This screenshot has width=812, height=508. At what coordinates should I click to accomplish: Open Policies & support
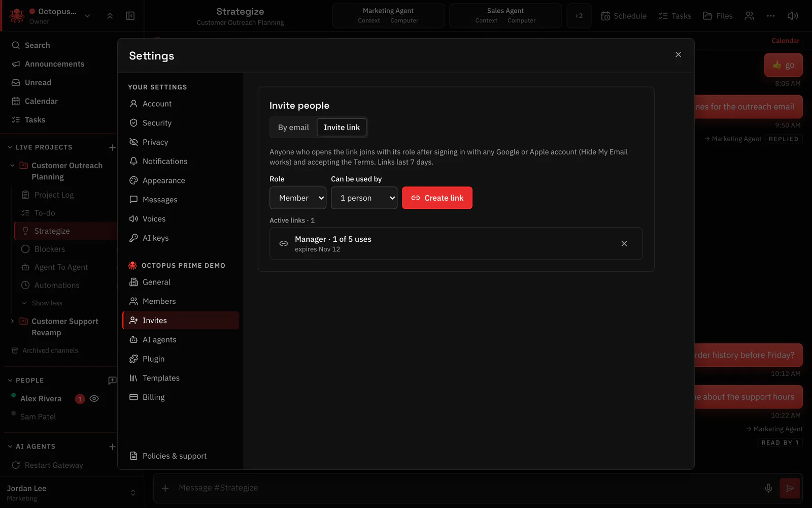[x=181, y=456]
